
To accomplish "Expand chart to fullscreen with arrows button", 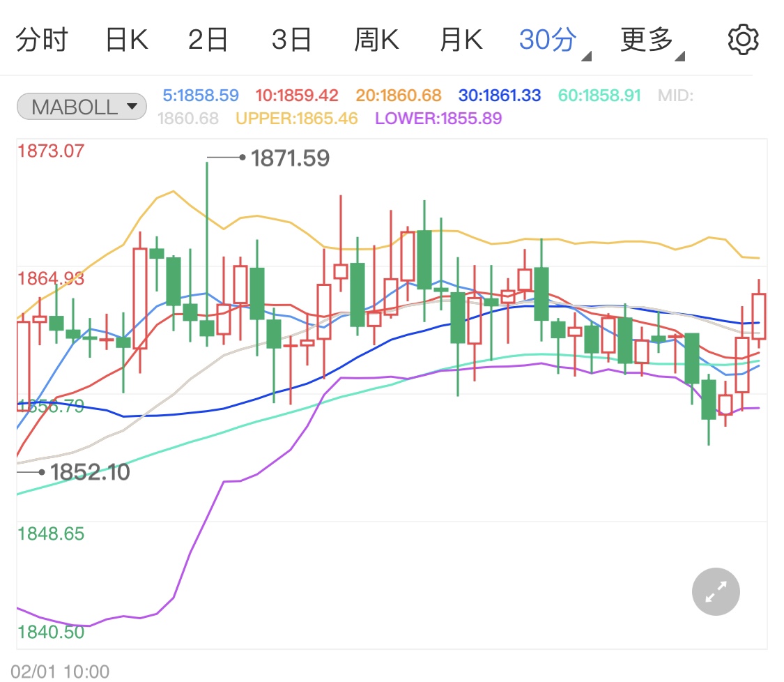I will [x=716, y=591].
